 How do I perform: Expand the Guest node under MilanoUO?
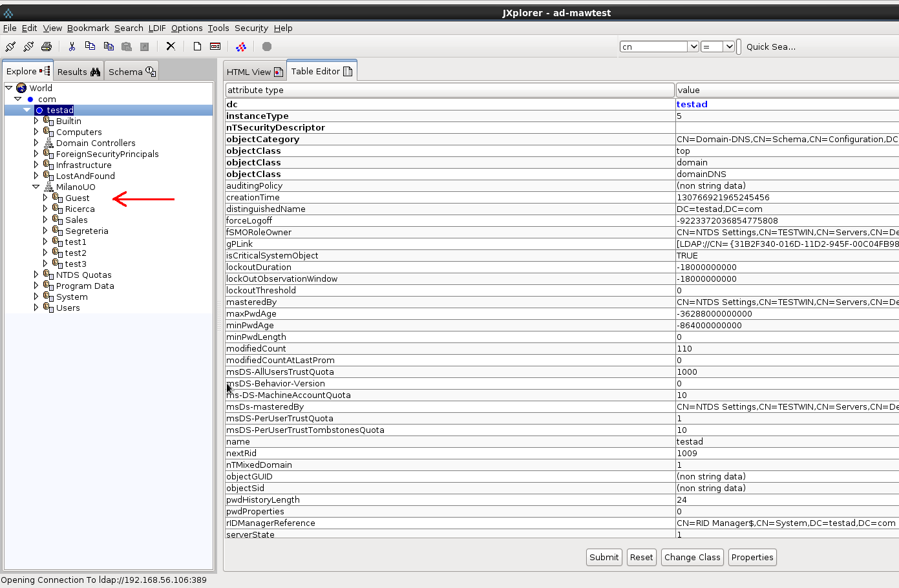click(x=45, y=198)
